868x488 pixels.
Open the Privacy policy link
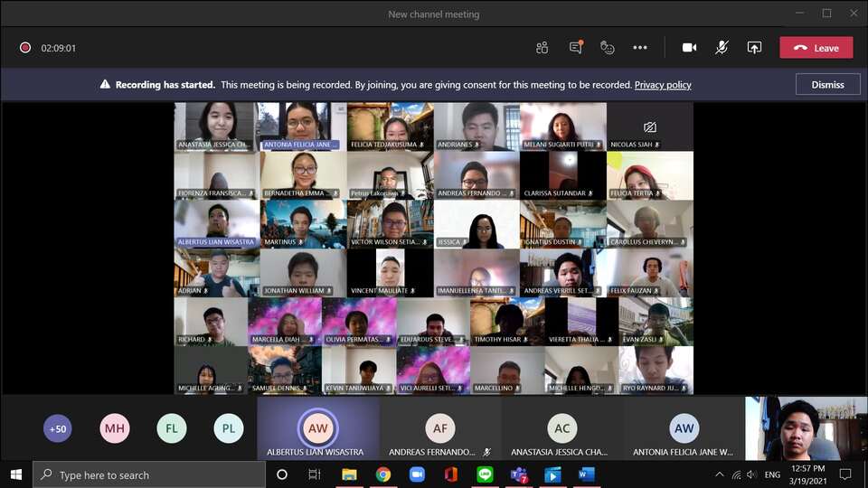663,85
